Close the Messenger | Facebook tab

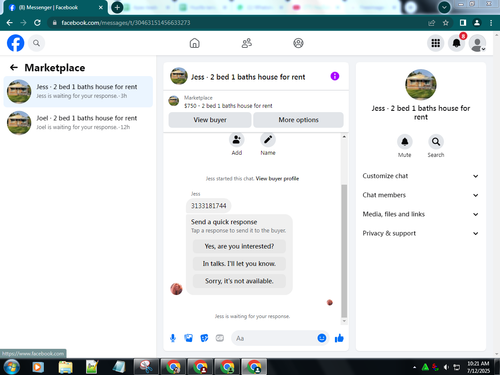point(101,7)
